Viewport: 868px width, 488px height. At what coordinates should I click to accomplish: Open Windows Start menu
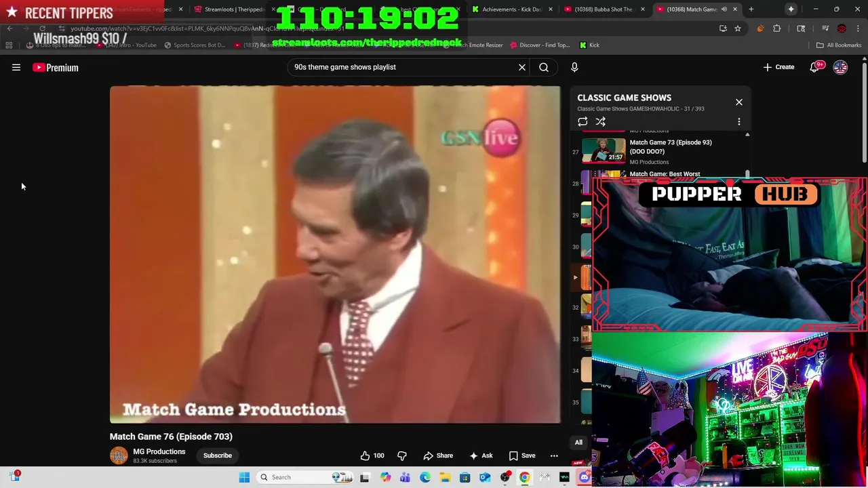pos(244,477)
